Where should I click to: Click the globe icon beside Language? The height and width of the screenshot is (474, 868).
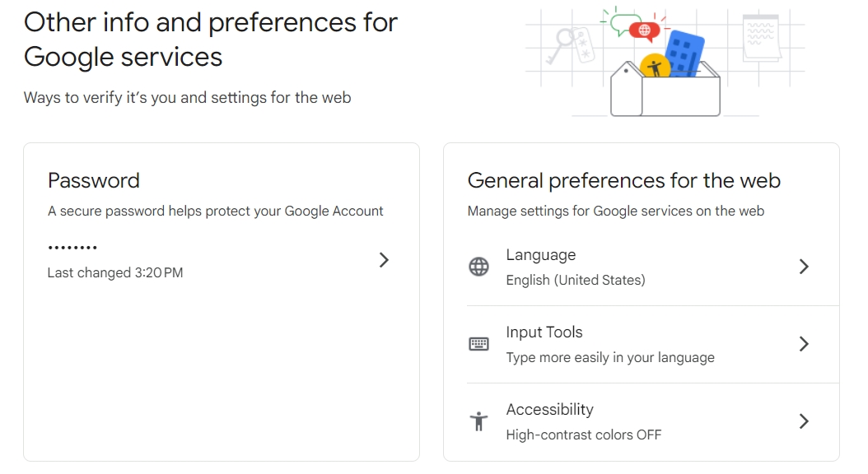[478, 267]
